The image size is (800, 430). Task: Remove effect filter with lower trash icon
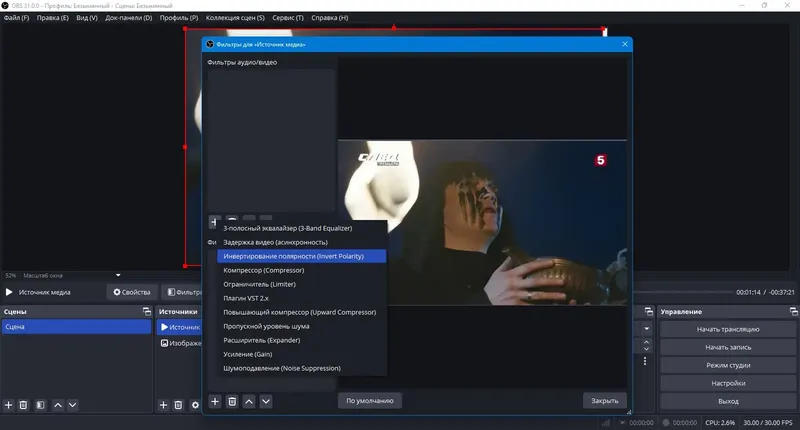[232, 401]
